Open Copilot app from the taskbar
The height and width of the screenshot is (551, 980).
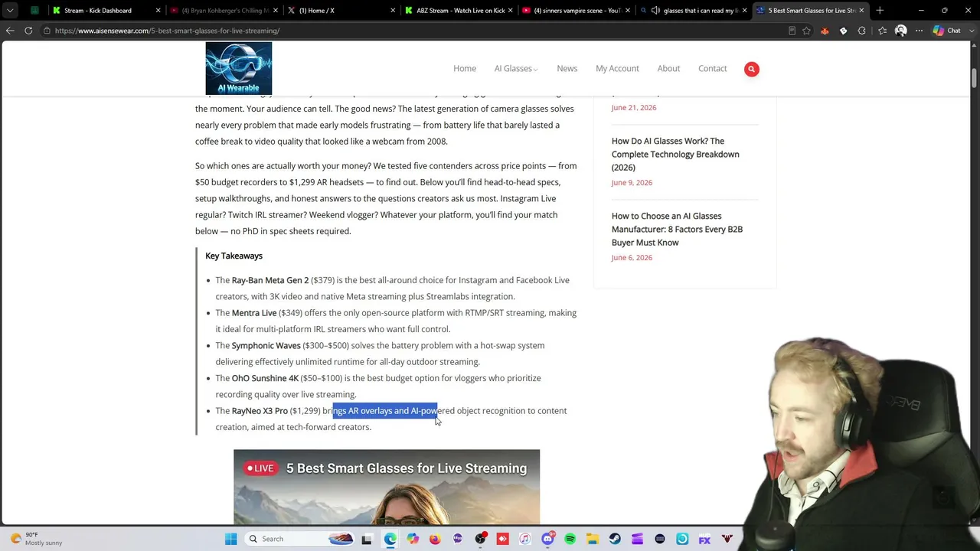coord(413,539)
